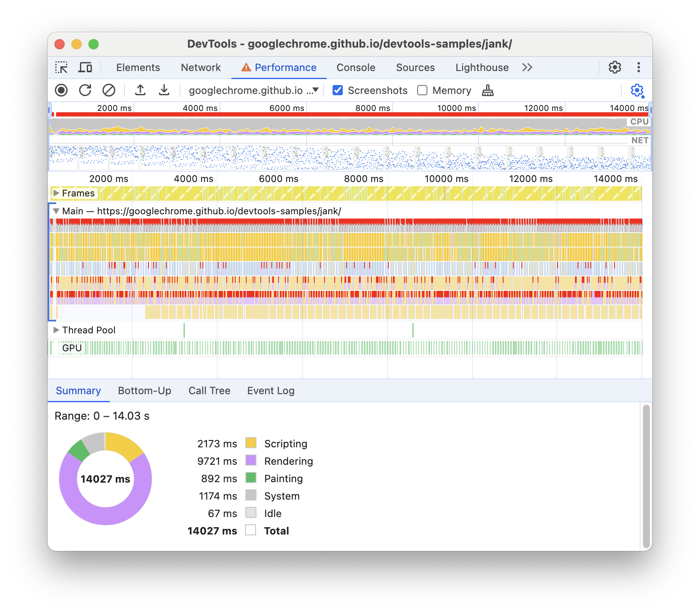Trigger garbage collection with the broom icon
Viewport: 700px width, 614px height.
(487, 90)
